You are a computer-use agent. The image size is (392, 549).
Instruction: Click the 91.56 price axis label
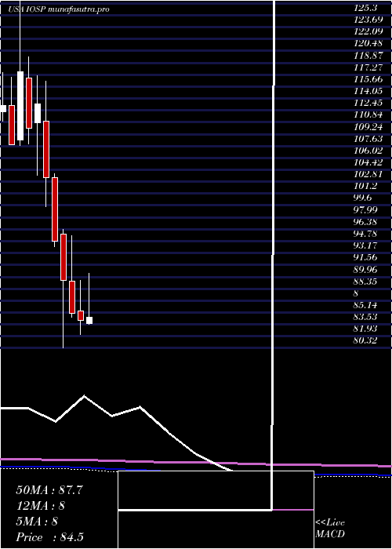click(x=365, y=257)
